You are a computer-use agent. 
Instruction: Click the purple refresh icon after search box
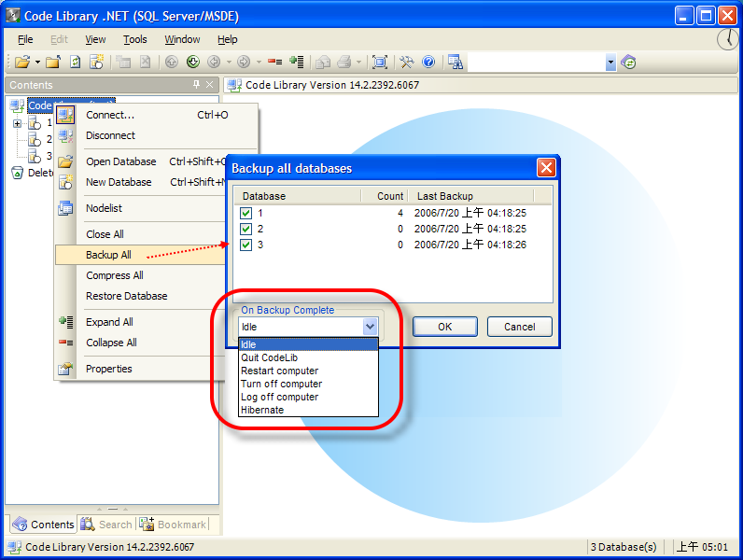[628, 62]
